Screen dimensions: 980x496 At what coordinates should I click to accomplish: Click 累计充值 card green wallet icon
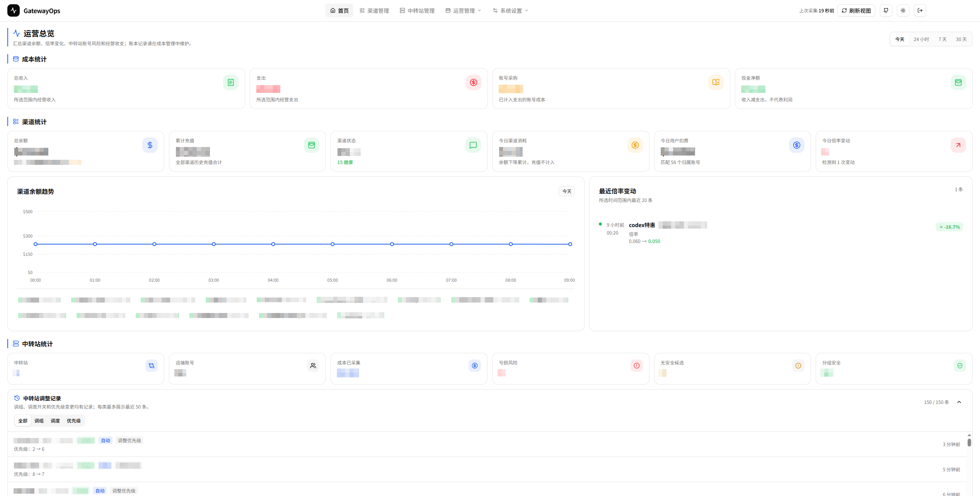click(312, 145)
